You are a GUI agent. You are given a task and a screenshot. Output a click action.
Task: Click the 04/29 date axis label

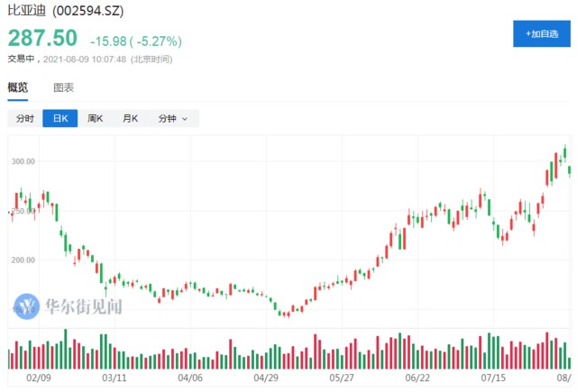[x=265, y=379]
